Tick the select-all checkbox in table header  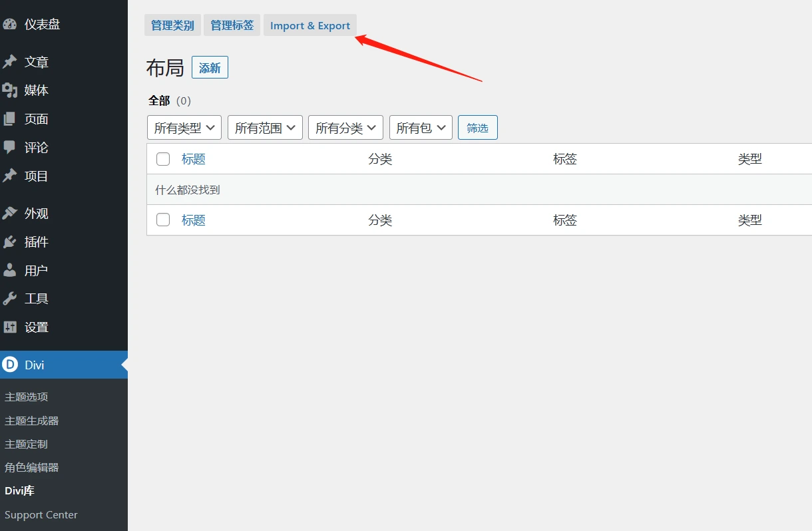(163, 159)
